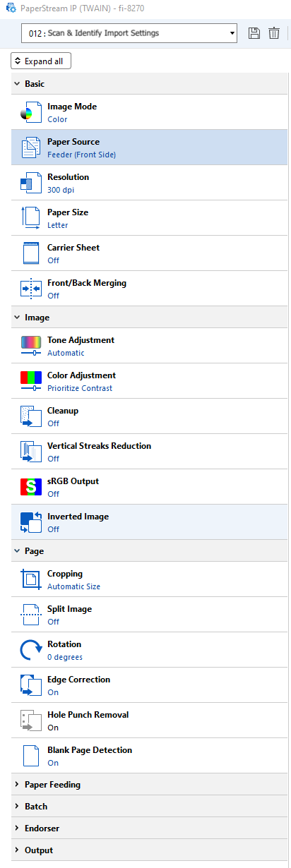291x868 pixels.
Task: Select the Resolution label
Action: tap(68, 177)
